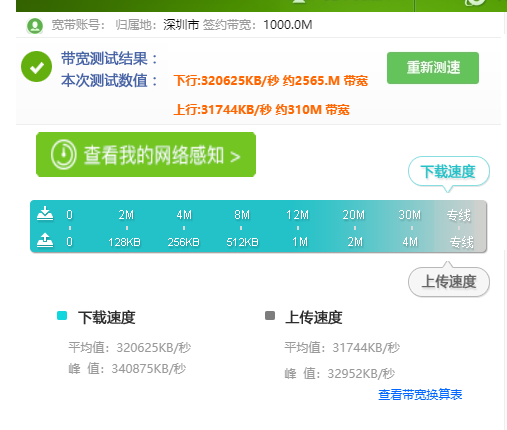Viewport: 507px width, 430px height.
Task: Click the upload arrow icon on speed scale
Action: [45, 240]
